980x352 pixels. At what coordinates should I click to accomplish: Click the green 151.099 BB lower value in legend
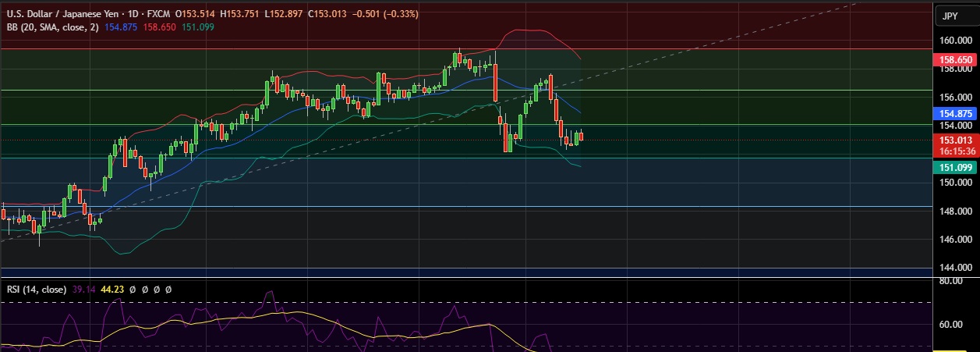pos(197,27)
